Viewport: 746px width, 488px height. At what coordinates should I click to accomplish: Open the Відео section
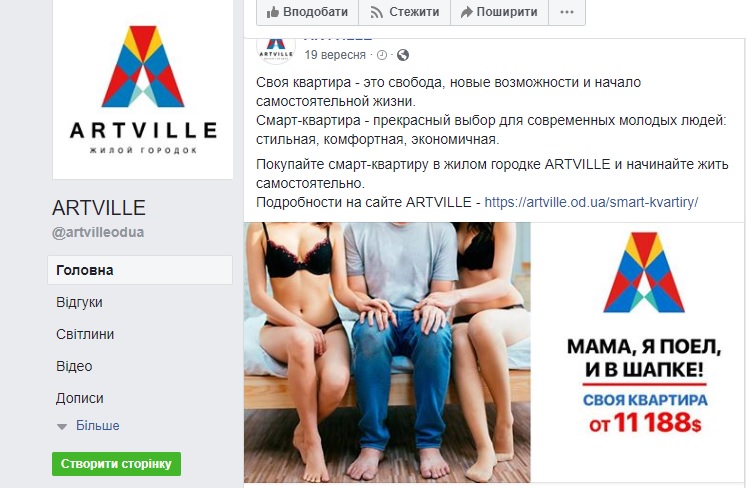click(74, 366)
